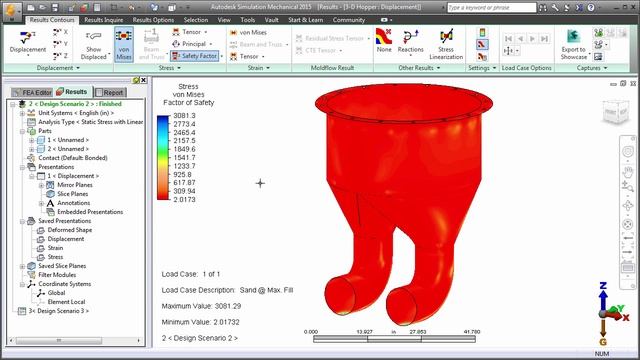Viewport: 640px width, 360px height.
Task: Go to last load case
Action: pos(544,39)
